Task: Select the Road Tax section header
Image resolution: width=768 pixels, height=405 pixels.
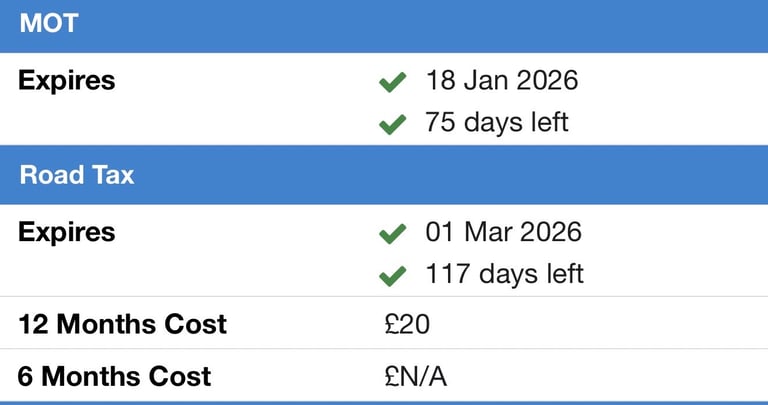Action: [384, 175]
